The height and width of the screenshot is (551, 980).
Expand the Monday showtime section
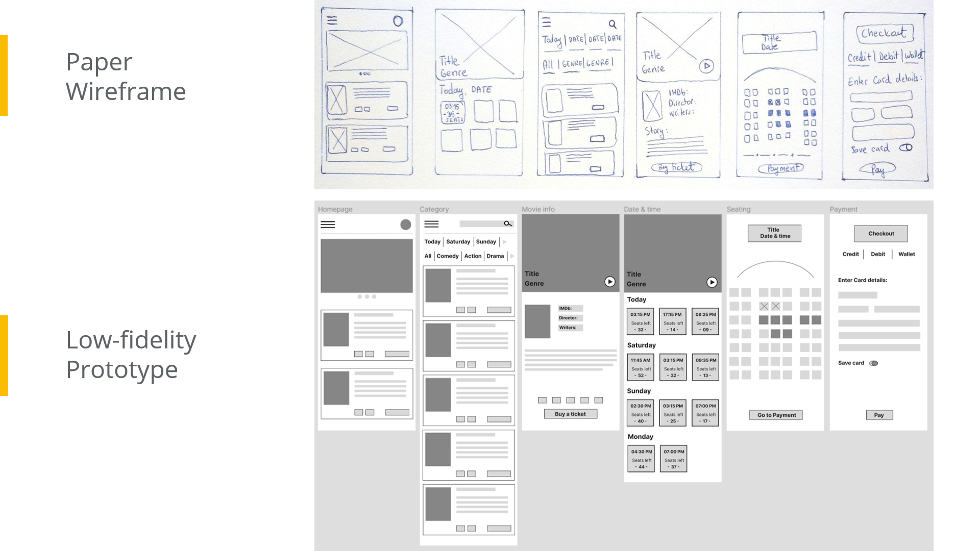(x=641, y=436)
